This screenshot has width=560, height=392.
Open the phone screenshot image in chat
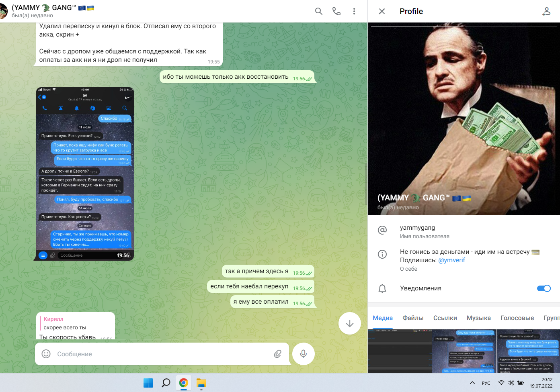click(x=85, y=174)
